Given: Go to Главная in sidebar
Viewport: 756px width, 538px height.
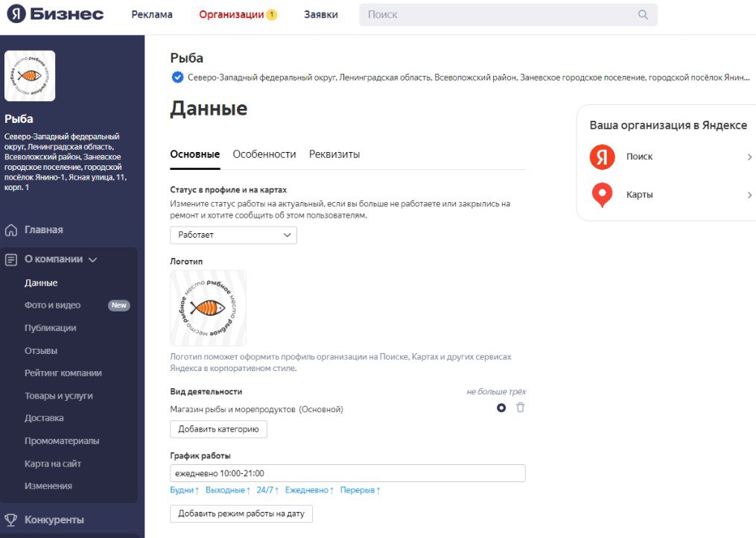Looking at the screenshot, I should (x=44, y=230).
